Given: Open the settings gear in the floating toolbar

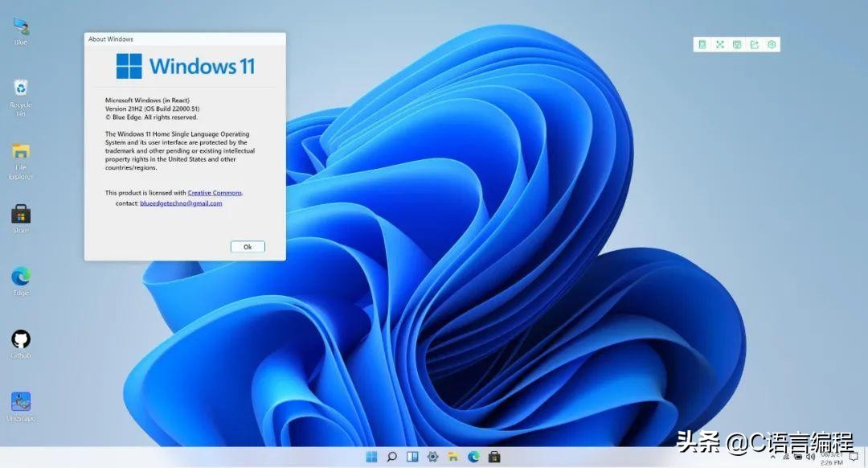Looking at the screenshot, I should (772, 44).
